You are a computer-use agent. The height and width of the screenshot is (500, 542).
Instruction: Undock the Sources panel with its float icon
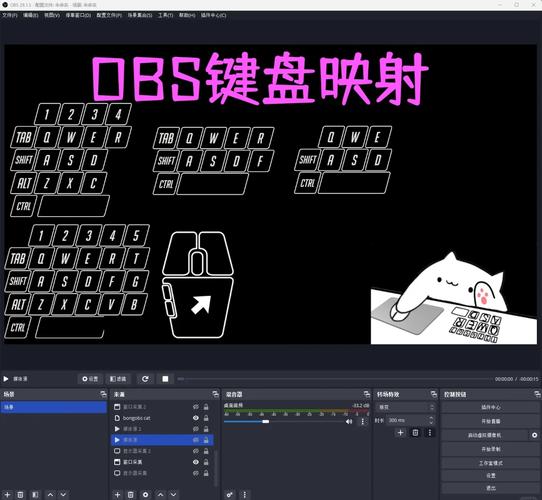click(x=215, y=394)
